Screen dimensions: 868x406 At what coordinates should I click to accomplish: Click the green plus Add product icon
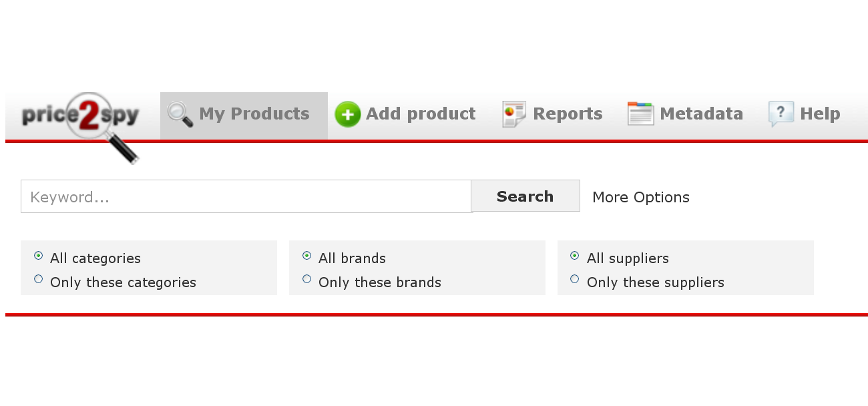[347, 115]
